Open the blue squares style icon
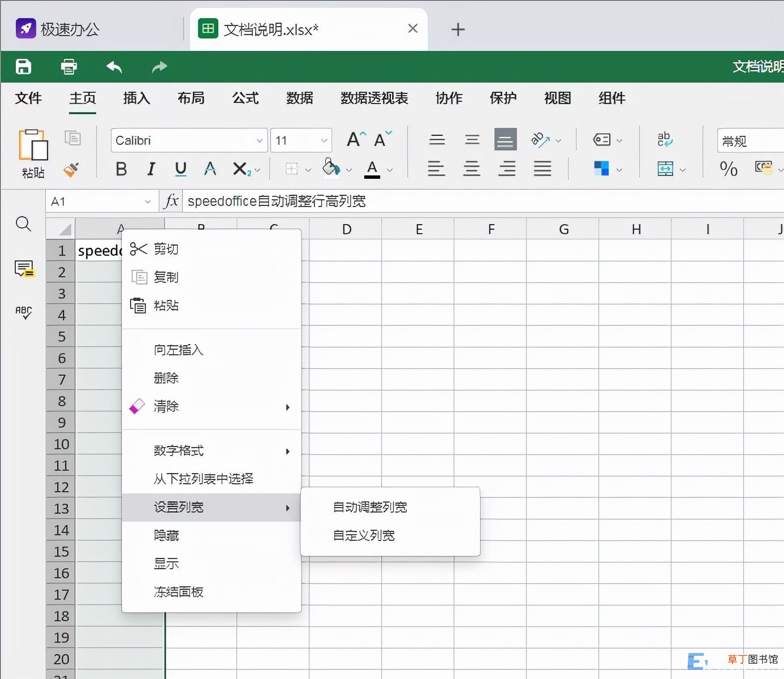The image size is (784, 679). click(x=601, y=168)
